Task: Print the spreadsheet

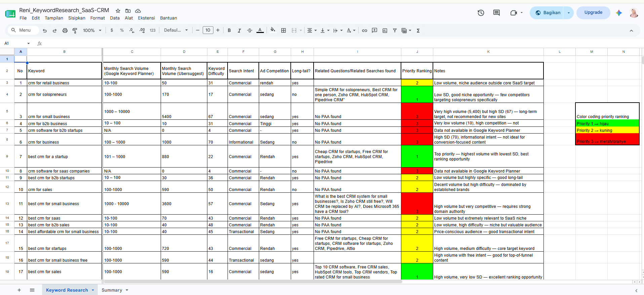Action: coord(65,31)
